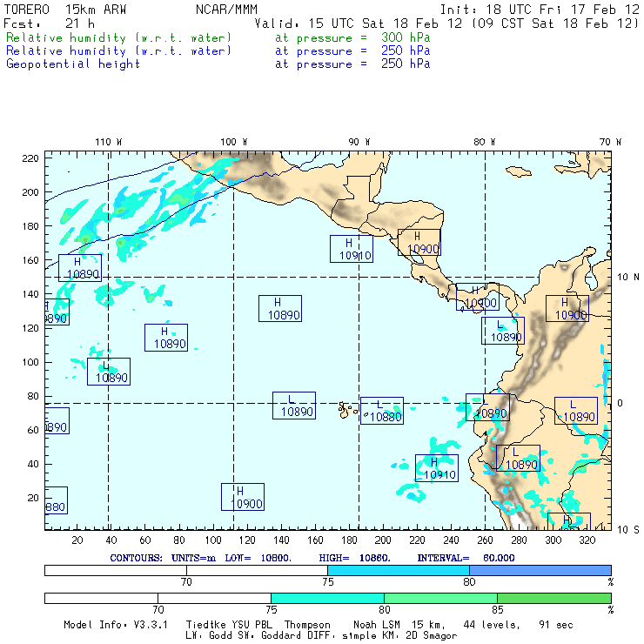Click the 'L 10880' low box near Galápagos
The image size is (644, 644).
coord(382,411)
